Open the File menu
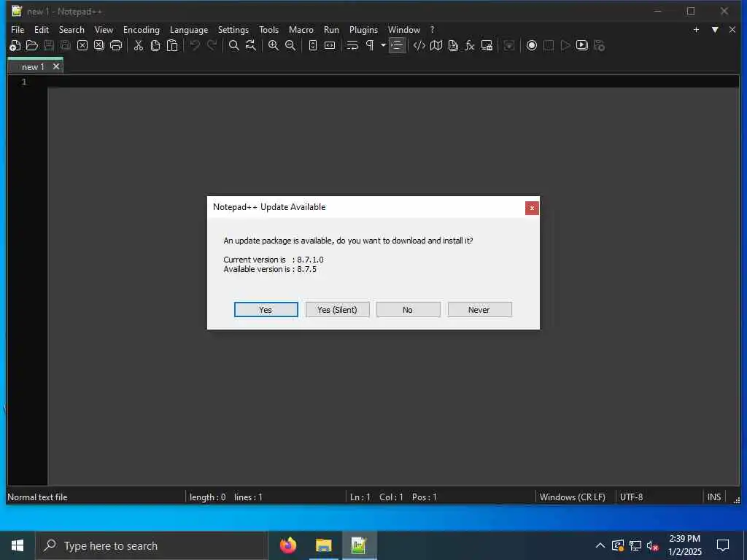This screenshot has width=747, height=560. (x=18, y=29)
